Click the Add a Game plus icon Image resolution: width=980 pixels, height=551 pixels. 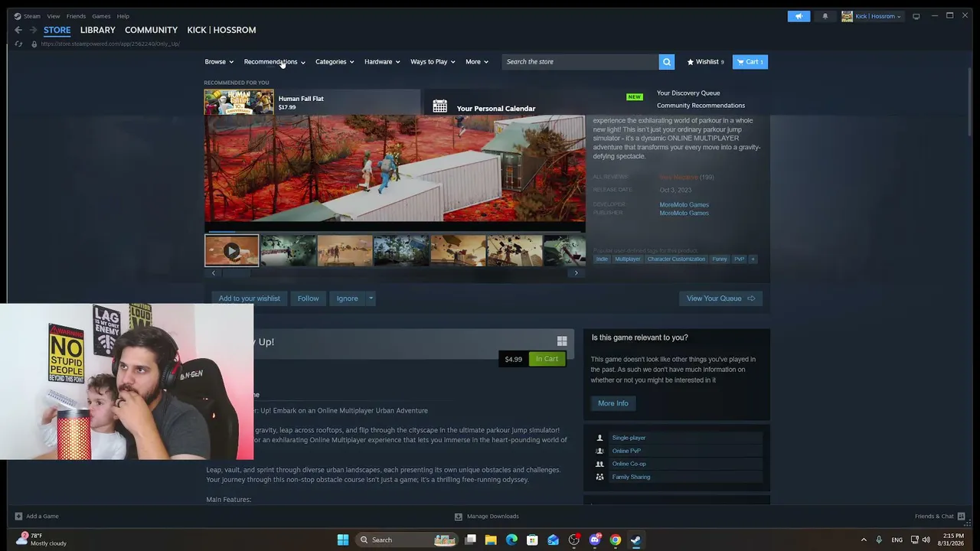point(18,517)
